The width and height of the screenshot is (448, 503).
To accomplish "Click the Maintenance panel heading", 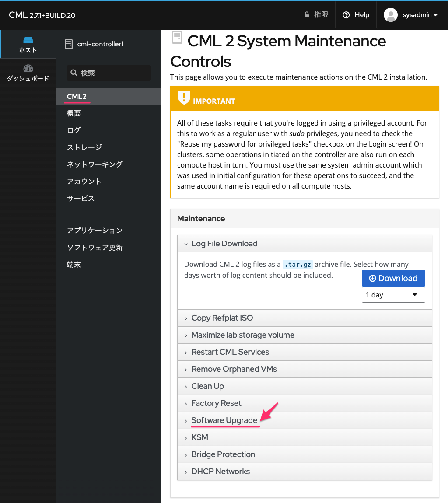I will [201, 219].
